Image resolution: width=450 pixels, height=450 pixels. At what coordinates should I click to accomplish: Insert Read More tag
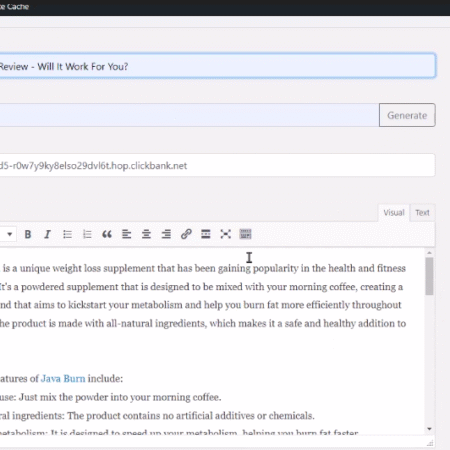(206, 234)
